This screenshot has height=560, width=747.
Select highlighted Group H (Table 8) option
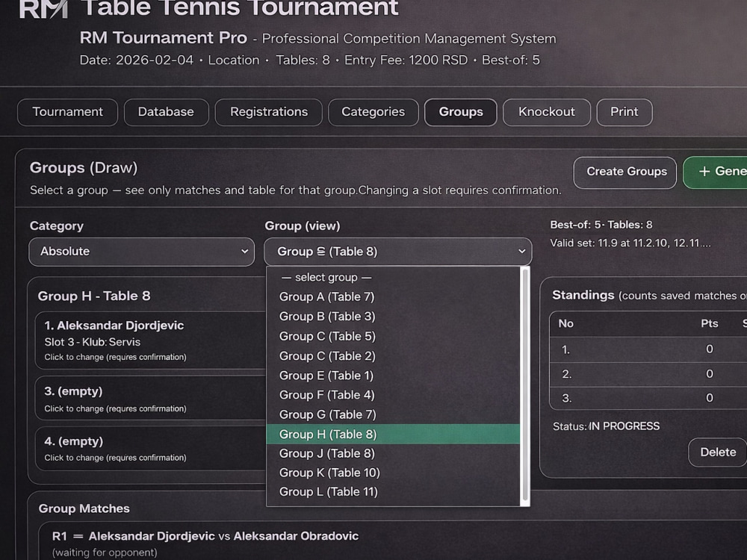pos(393,435)
